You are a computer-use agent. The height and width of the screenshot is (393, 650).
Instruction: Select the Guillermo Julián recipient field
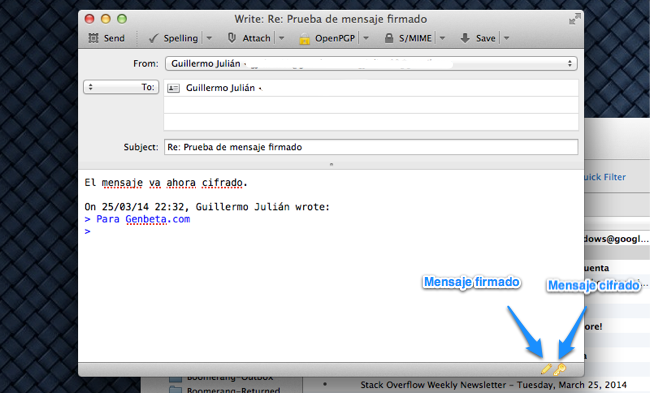[x=371, y=88]
